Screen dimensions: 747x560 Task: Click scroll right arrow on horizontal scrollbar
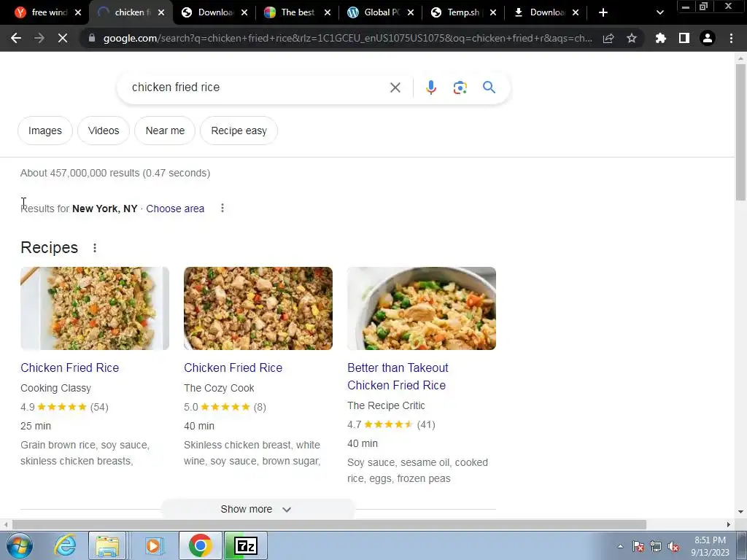(x=729, y=524)
